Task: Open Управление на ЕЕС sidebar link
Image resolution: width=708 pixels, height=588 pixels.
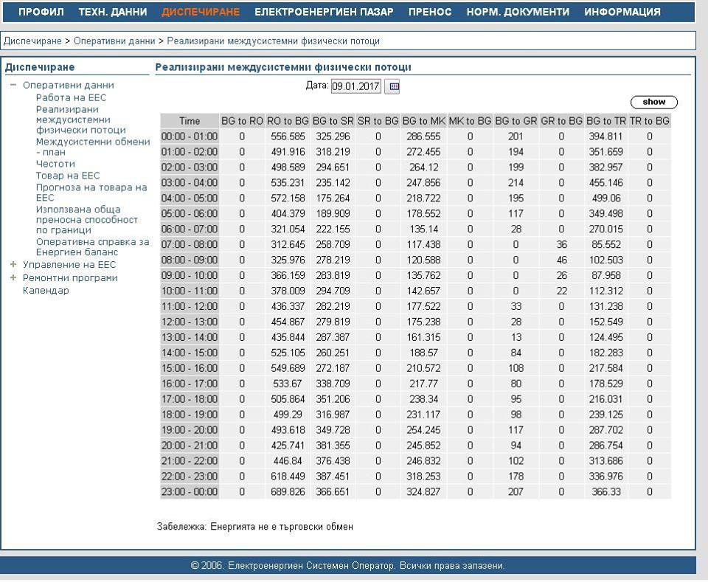Action: 69,265
